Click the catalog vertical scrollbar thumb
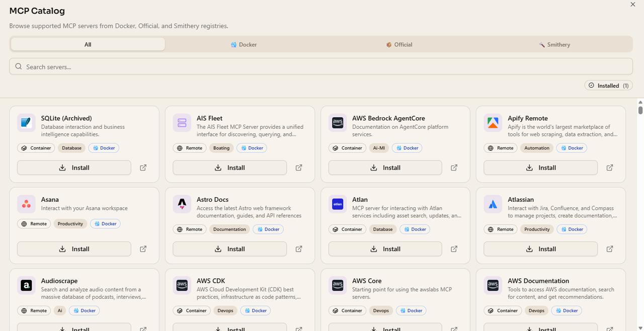Viewport: 644px width, 331px height. [640, 110]
